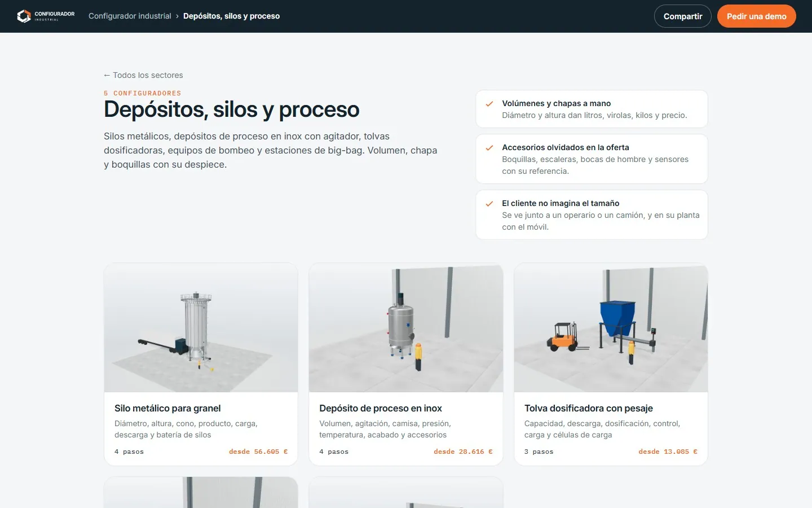Viewport: 812px width, 508px height.
Task: Open the Depósito de proceso en inox thumbnail
Action: (406, 327)
